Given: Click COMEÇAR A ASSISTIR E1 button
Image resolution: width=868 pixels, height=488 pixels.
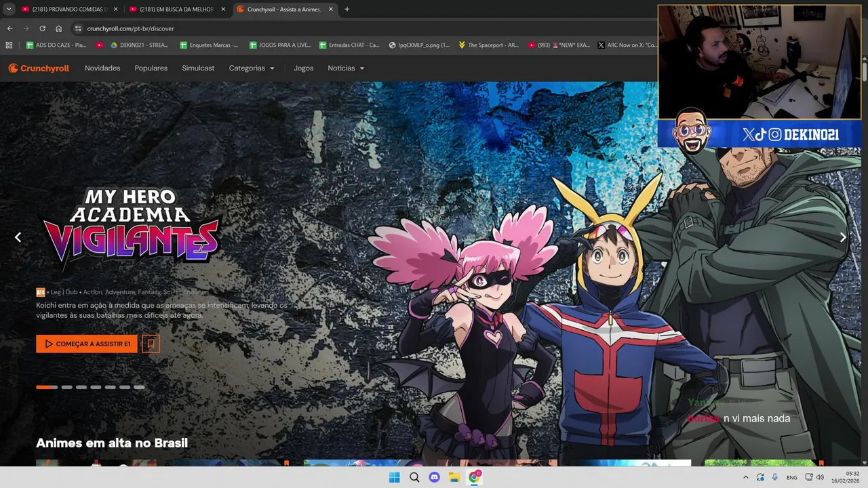Looking at the screenshot, I should [87, 344].
